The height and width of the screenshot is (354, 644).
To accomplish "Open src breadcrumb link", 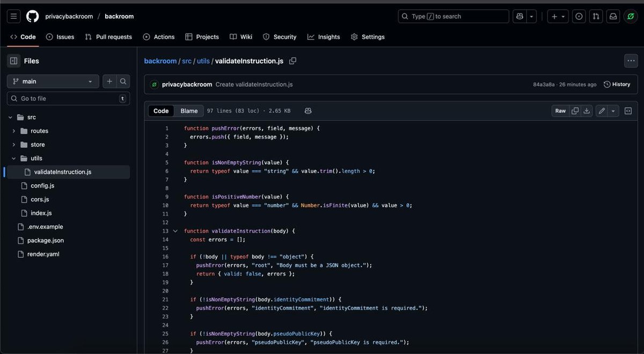I will pos(187,61).
